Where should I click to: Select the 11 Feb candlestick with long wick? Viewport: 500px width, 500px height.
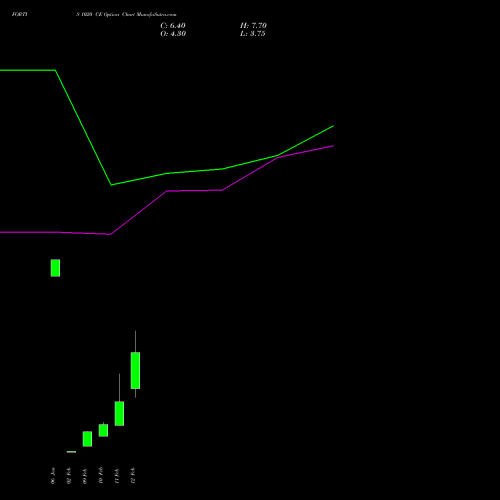coord(119,413)
